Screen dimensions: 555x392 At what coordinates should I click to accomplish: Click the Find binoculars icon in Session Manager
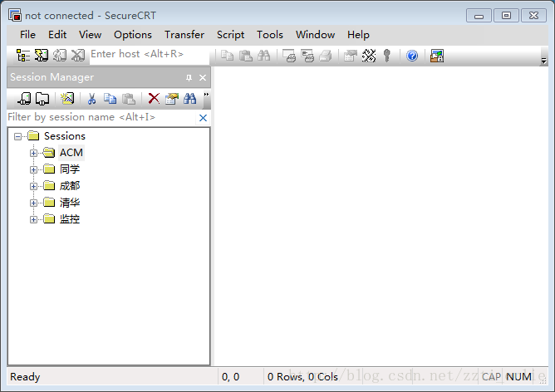click(x=189, y=98)
